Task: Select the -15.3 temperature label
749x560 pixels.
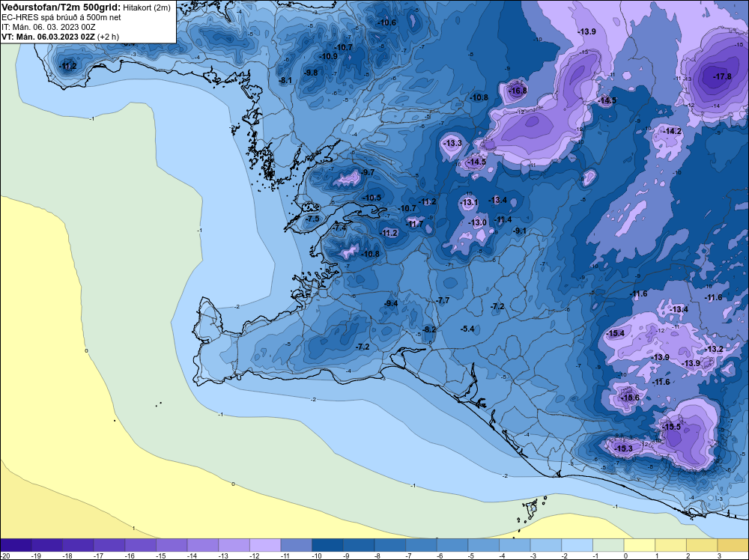Action: pos(623,448)
